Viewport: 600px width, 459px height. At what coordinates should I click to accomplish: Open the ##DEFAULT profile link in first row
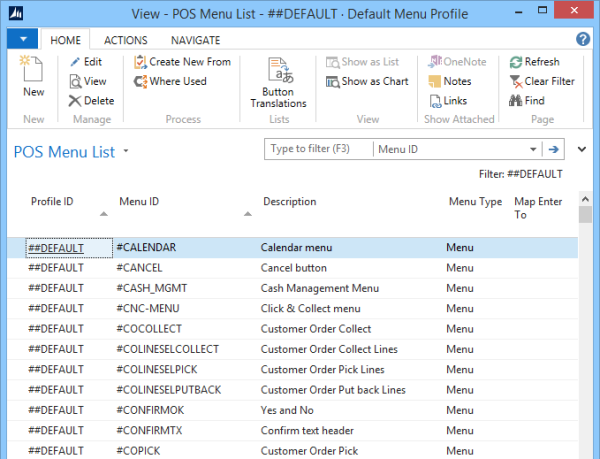56,247
